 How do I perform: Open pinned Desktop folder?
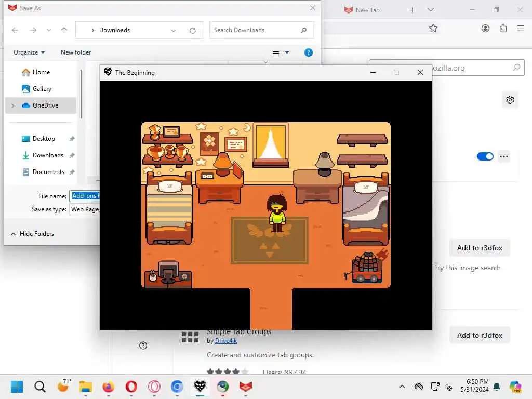click(x=44, y=138)
